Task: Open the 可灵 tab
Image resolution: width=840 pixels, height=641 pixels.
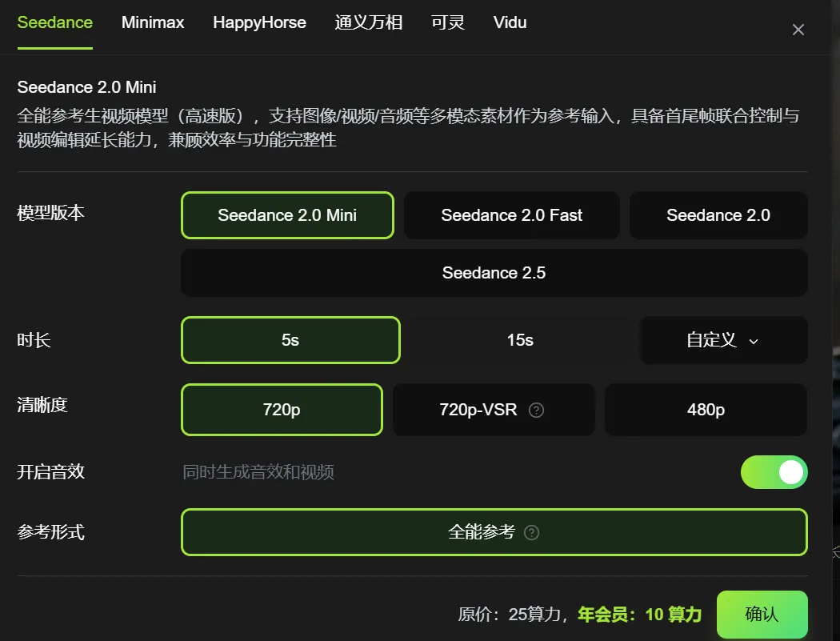Action: click(x=448, y=22)
